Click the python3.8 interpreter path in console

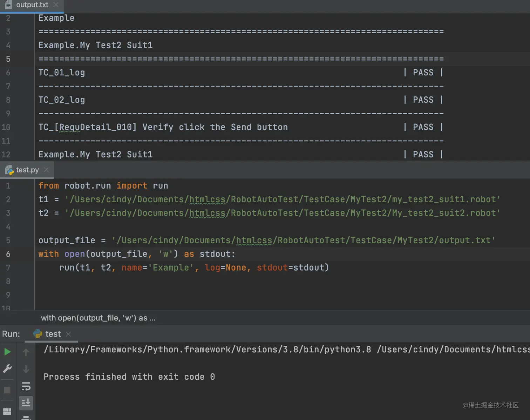(x=207, y=350)
